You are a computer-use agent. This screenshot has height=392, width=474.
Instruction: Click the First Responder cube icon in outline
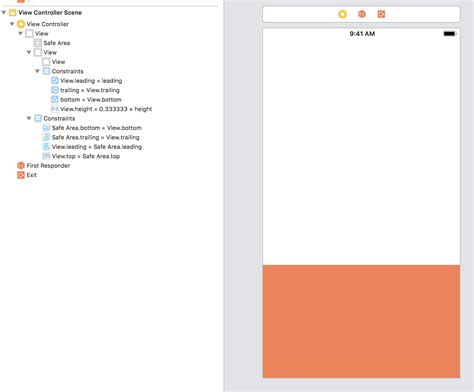click(21, 165)
